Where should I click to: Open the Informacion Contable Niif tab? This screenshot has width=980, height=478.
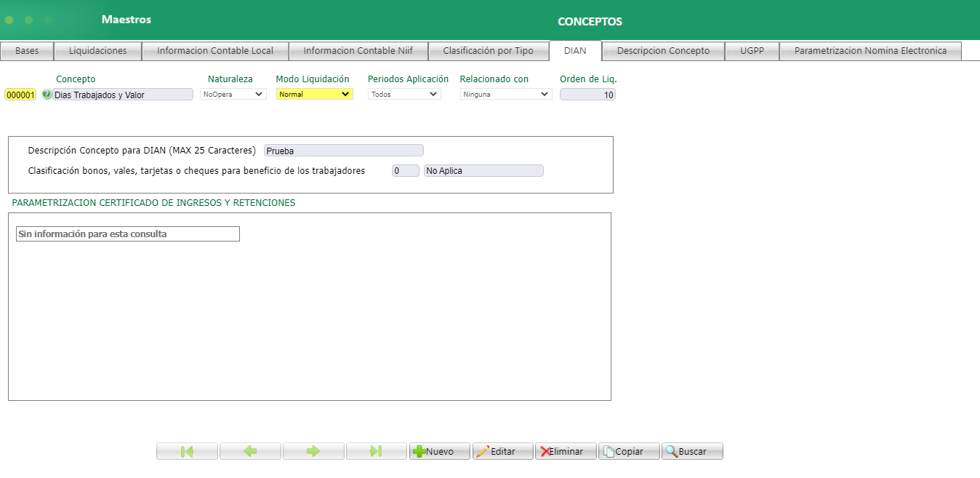358,51
